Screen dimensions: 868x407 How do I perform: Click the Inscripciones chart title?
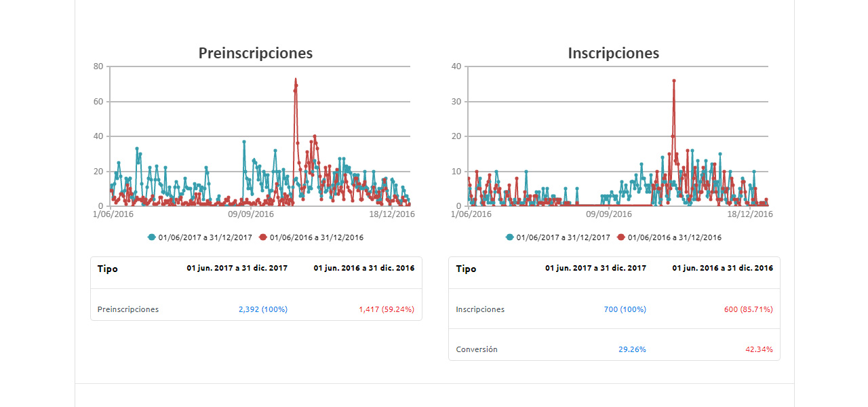614,53
